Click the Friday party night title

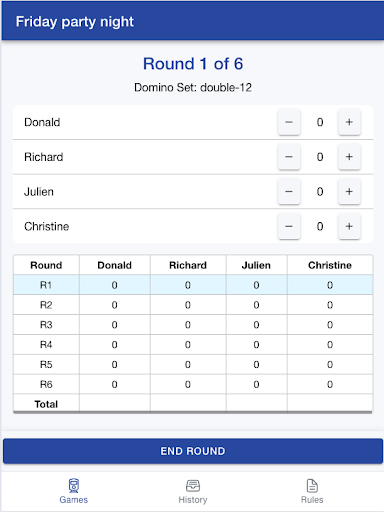coord(75,22)
